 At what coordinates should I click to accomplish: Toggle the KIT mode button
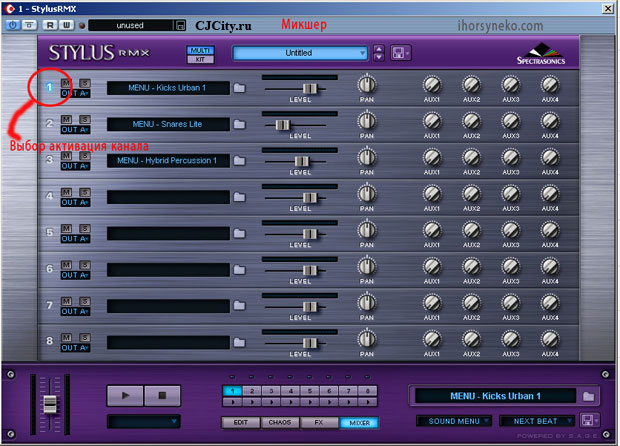[200, 59]
